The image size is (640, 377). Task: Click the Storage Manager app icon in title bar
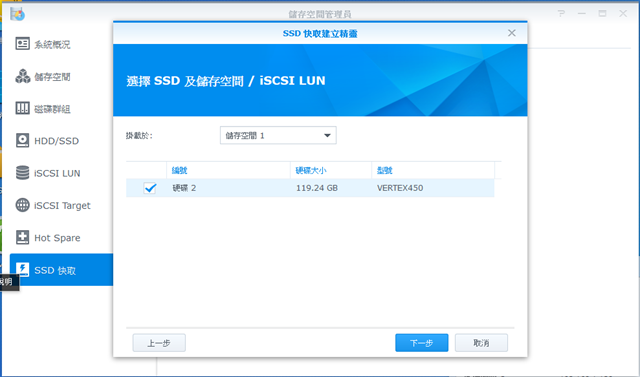(17, 14)
